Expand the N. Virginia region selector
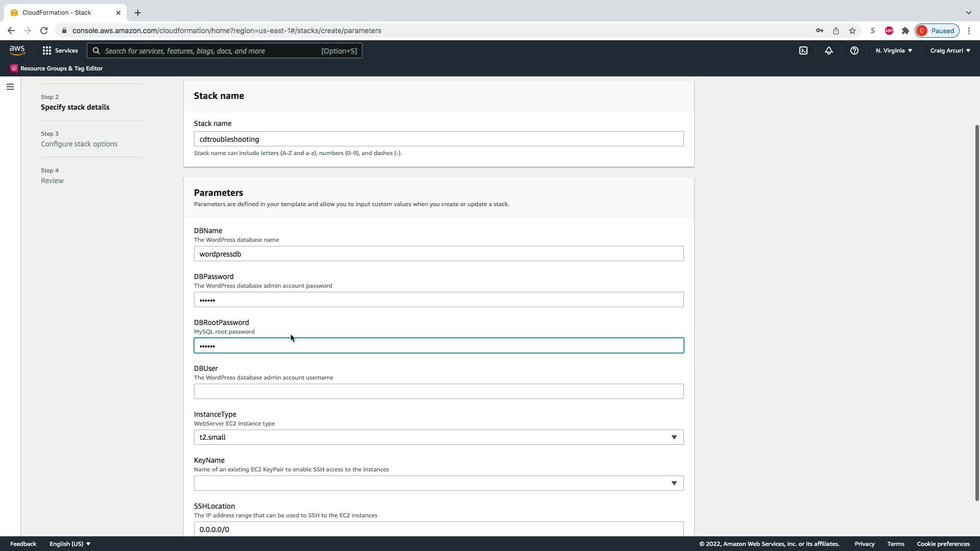Viewport: 980px width, 551px height. (x=893, y=51)
